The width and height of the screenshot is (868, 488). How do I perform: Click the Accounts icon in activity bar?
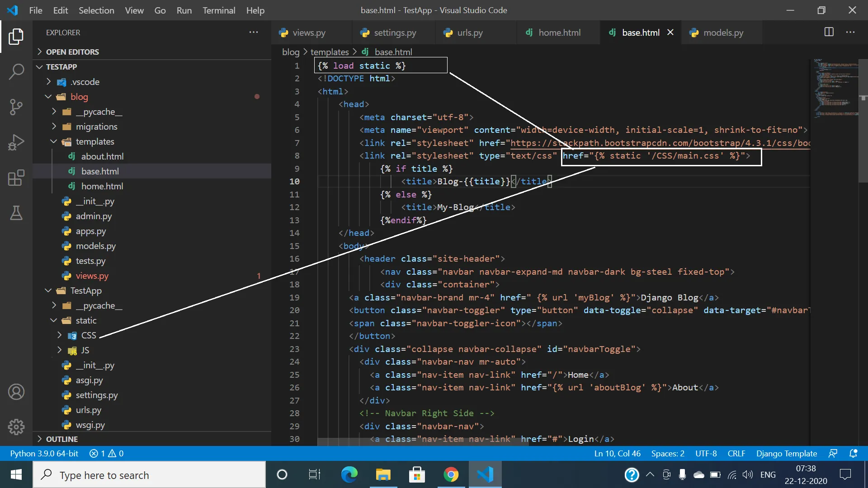(16, 392)
